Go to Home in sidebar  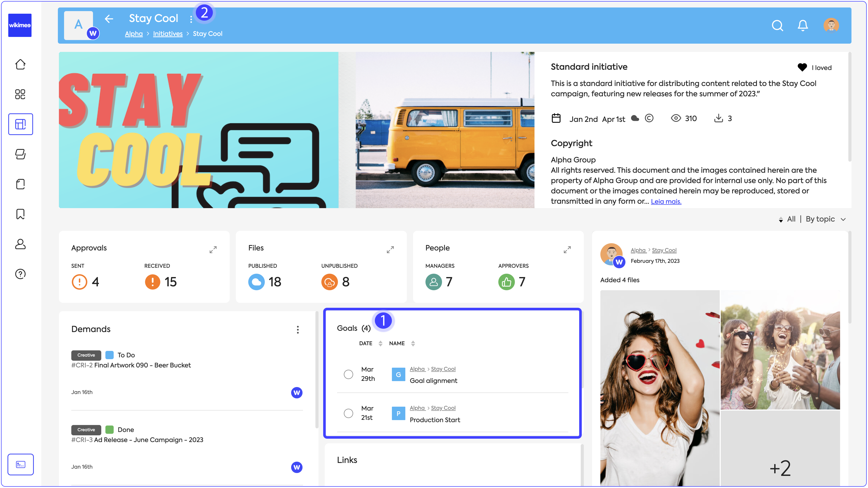[20, 64]
